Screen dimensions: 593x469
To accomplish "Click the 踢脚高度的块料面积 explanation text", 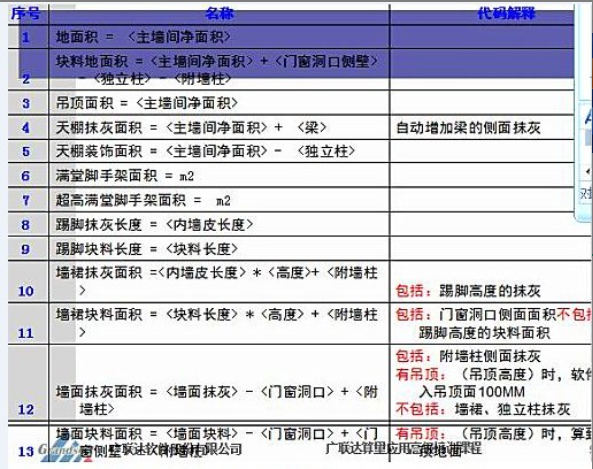I will [484, 333].
